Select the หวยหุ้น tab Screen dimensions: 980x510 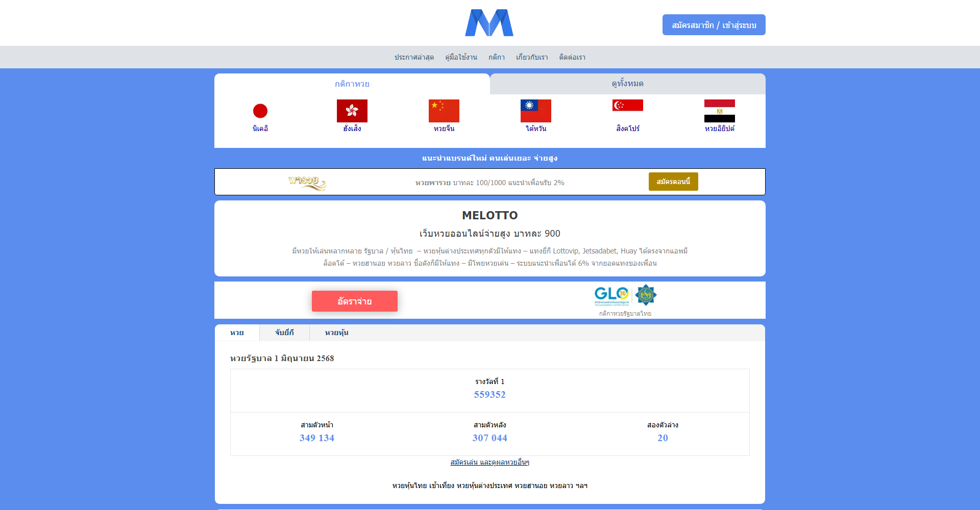[337, 333]
